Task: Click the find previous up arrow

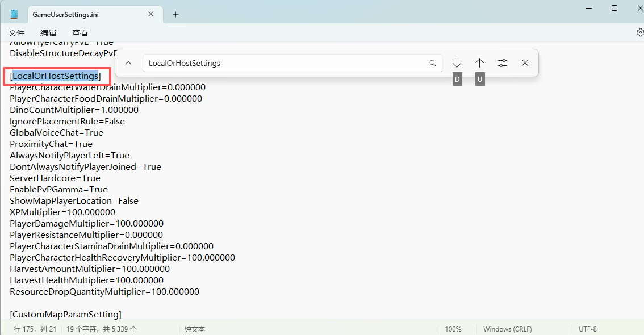Action: (479, 63)
